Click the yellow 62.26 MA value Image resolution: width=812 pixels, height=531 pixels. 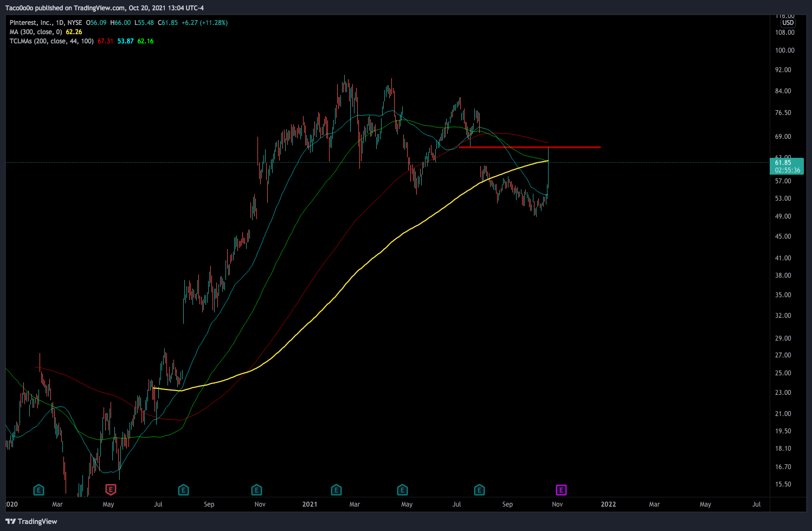click(x=74, y=32)
